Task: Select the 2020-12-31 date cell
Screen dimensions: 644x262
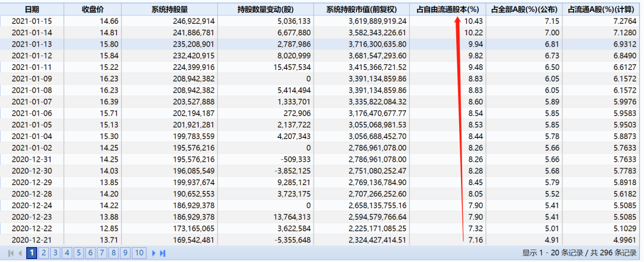Action: (x=32, y=159)
